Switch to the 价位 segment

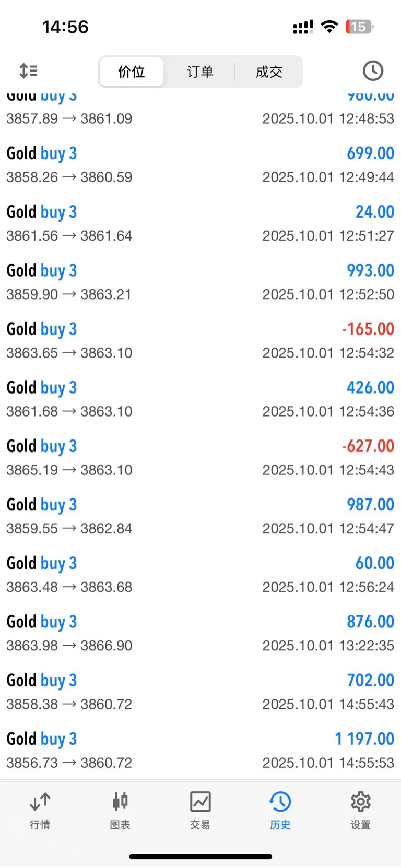(x=132, y=72)
